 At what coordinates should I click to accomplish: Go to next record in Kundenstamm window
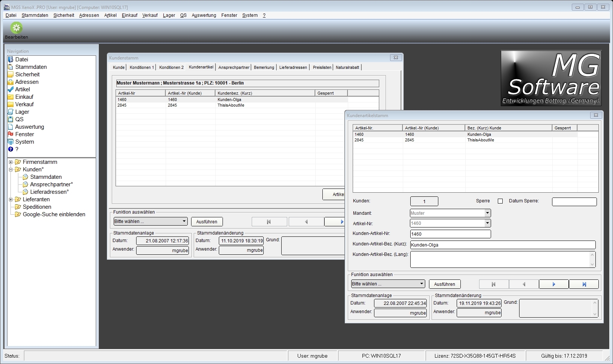point(335,222)
